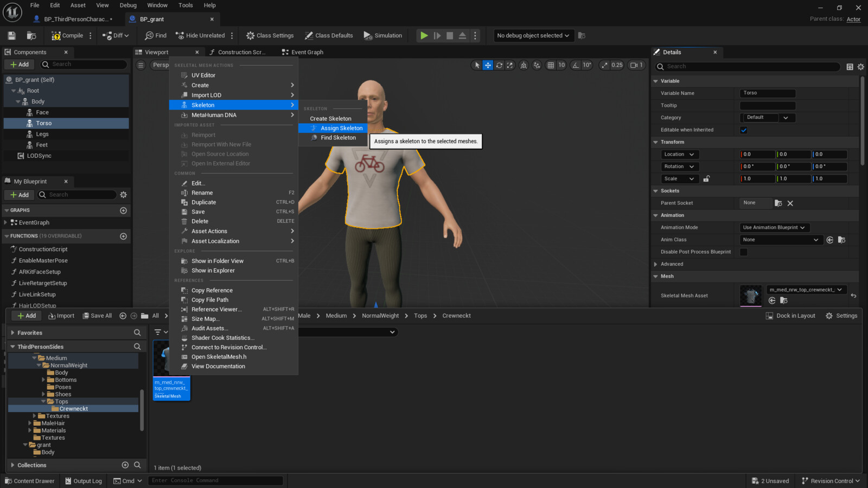Add a new function override plus icon

pos(123,236)
